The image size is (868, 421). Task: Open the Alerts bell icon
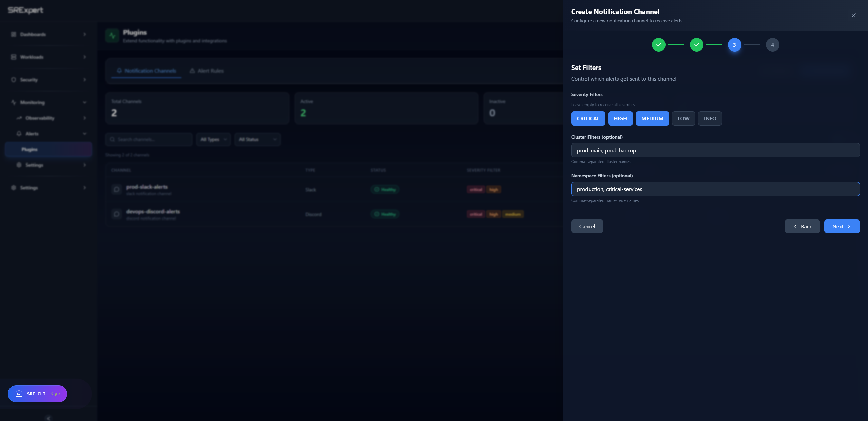click(x=19, y=134)
